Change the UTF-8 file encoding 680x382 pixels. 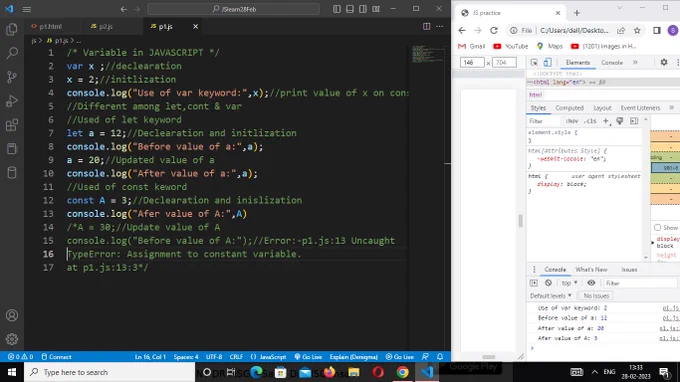(214, 357)
